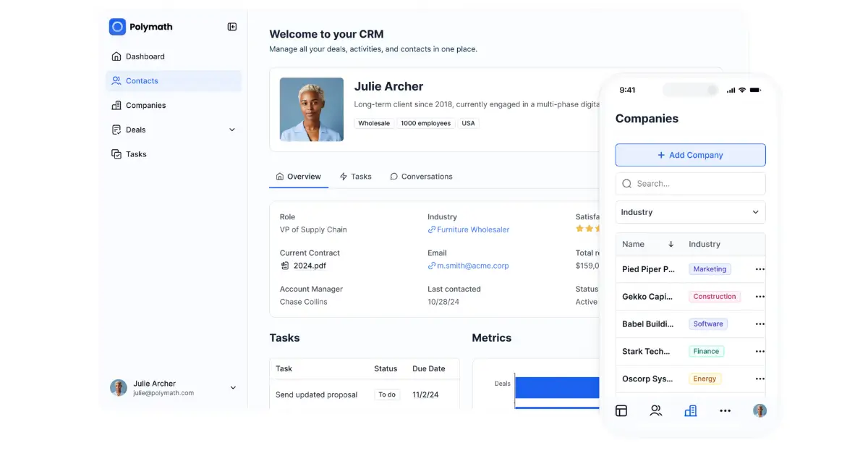
Task: Open row actions for Pied Piper
Action: tap(759, 269)
